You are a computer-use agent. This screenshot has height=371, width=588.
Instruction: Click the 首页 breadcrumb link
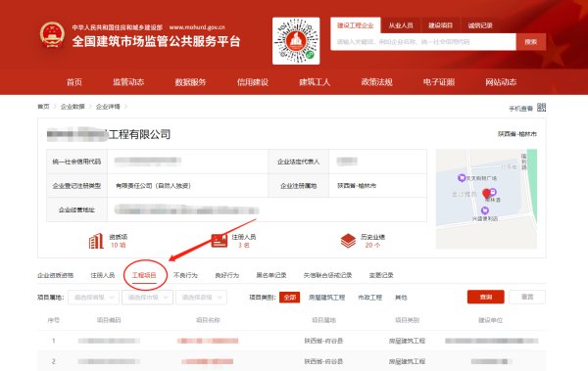click(43, 107)
